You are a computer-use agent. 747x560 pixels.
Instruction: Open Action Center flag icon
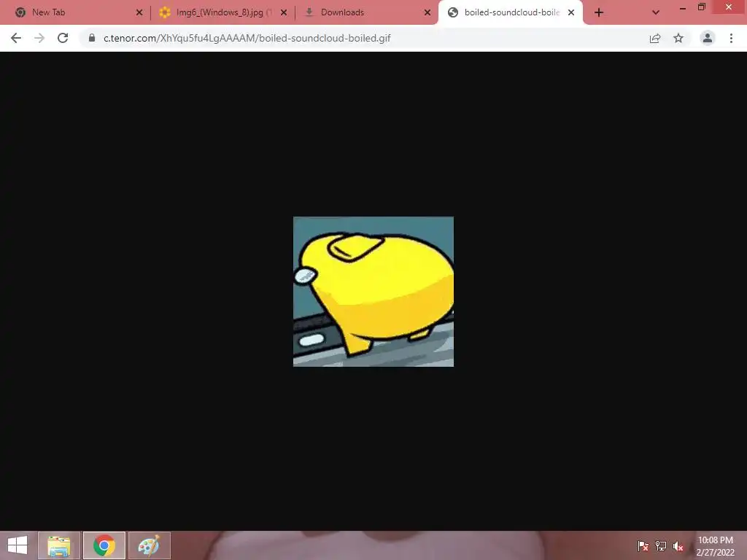pyautogui.click(x=643, y=546)
